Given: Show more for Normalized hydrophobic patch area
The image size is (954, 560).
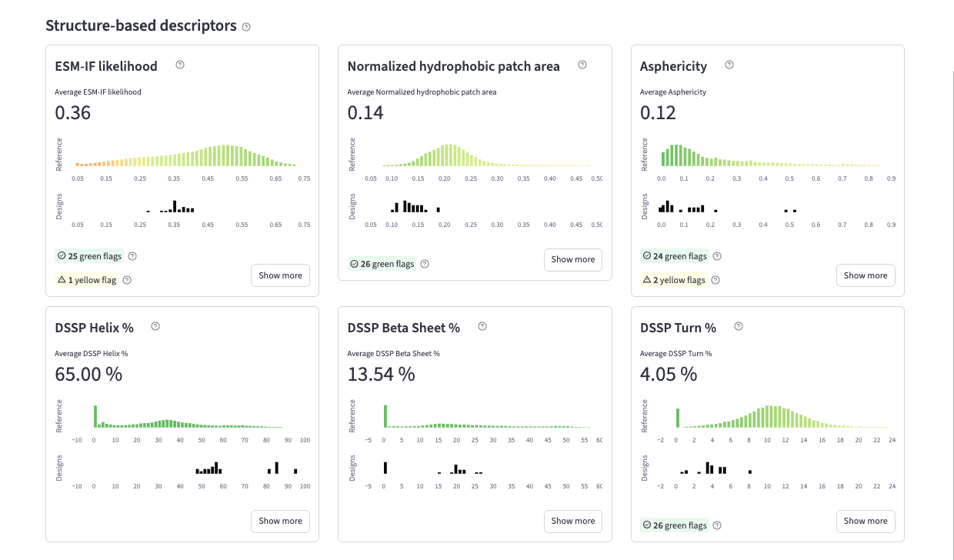Looking at the screenshot, I should pos(572,259).
